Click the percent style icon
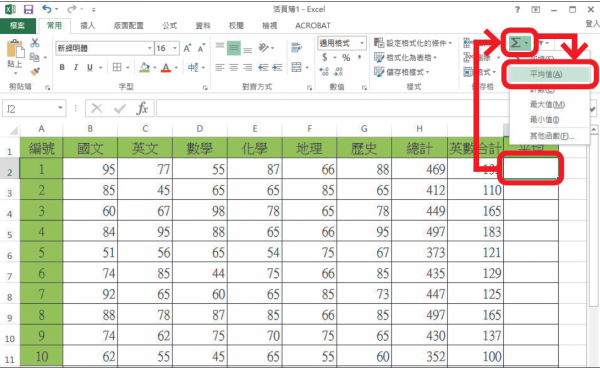Screen dimensions: 600x368 [x=346, y=58]
